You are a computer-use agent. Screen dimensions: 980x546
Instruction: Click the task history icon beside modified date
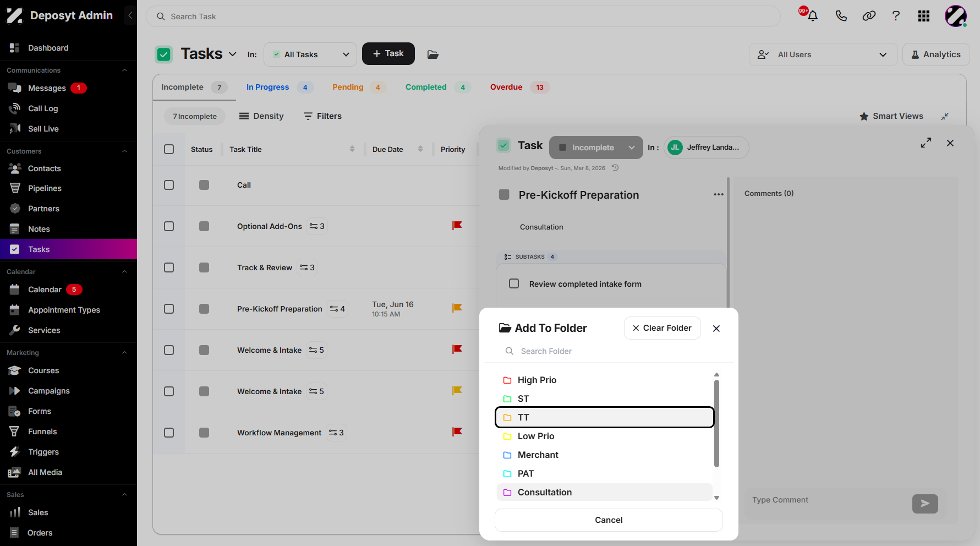615,168
